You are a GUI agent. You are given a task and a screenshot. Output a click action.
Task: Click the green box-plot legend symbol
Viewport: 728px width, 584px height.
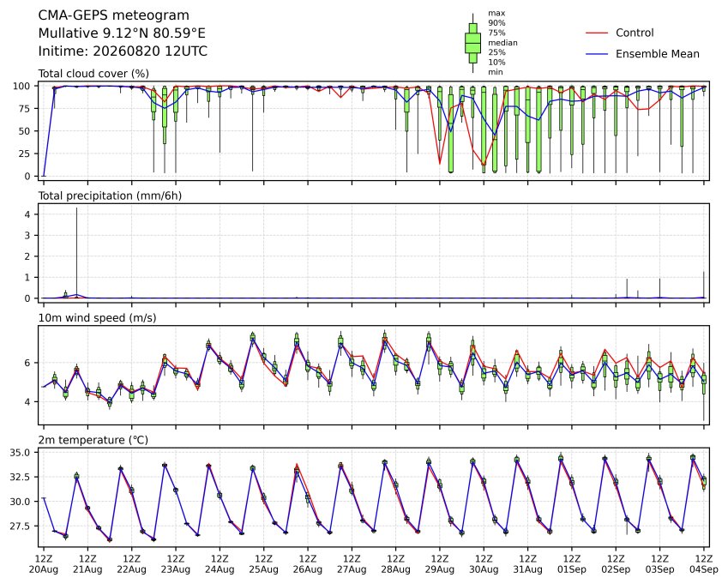coord(472,43)
